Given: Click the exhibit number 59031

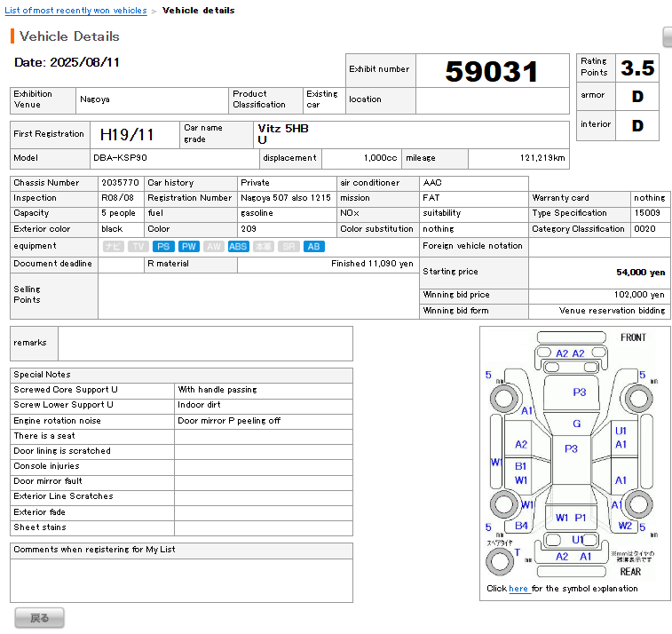Looking at the screenshot, I should [492, 71].
